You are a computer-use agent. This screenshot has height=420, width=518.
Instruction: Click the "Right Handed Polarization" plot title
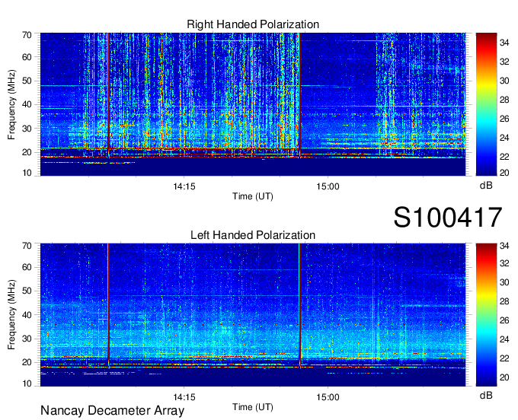(253, 24)
